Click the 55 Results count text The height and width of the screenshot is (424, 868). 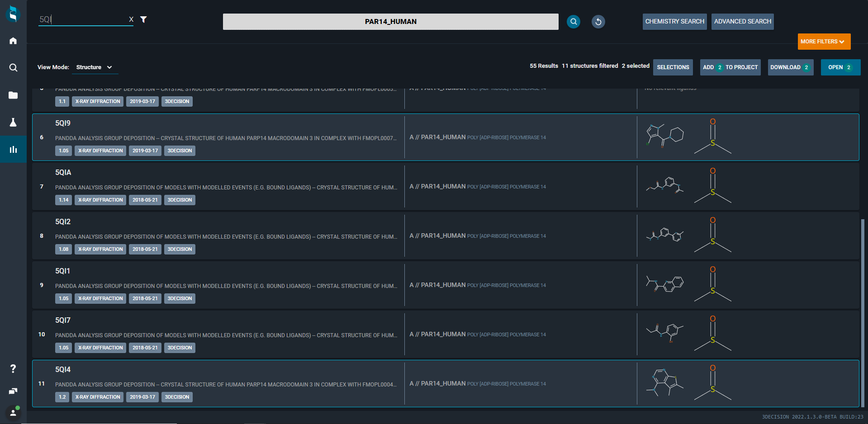[x=544, y=66]
